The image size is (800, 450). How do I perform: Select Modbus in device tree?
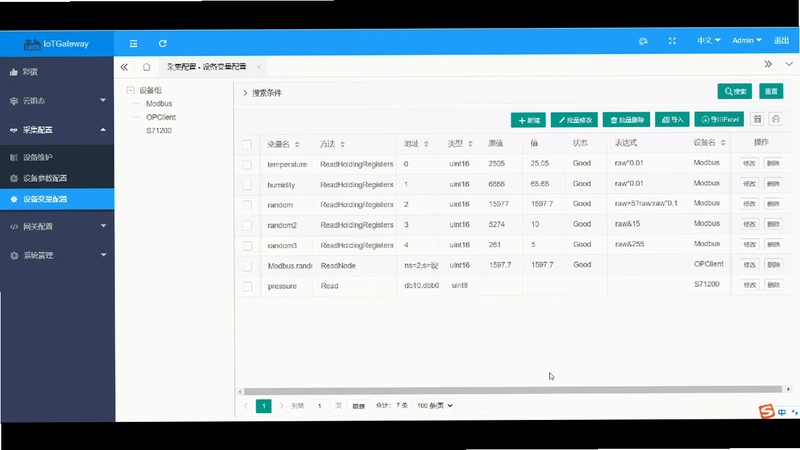pos(159,104)
